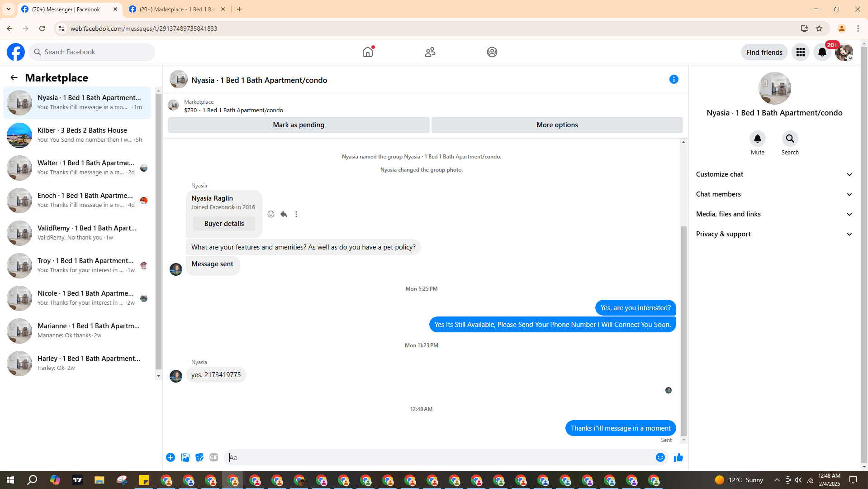Open more composer actions plus icon
This screenshot has width=868, height=489.
click(171, 457)
